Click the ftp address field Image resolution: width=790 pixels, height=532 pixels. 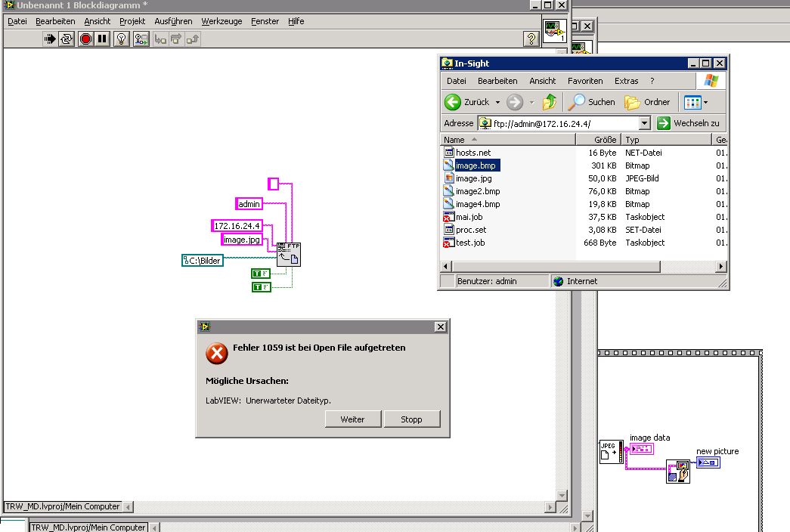(x=558, y=123)
